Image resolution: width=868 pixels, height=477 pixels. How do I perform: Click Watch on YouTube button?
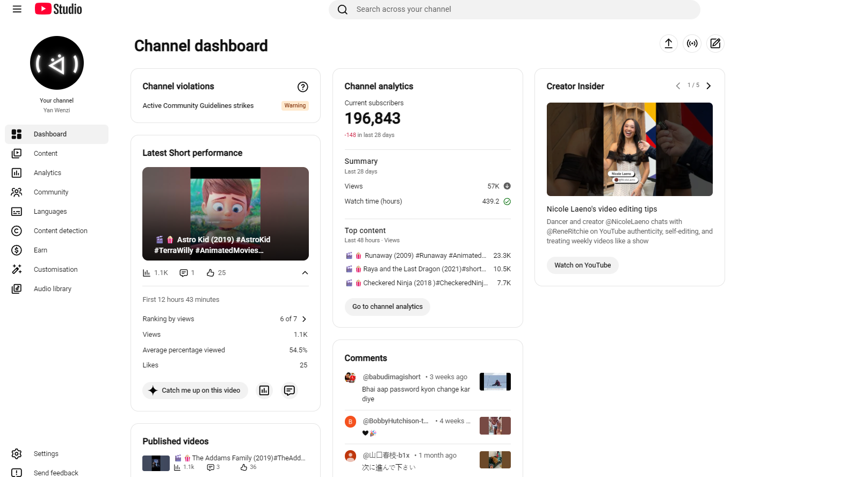coord(583,265)
